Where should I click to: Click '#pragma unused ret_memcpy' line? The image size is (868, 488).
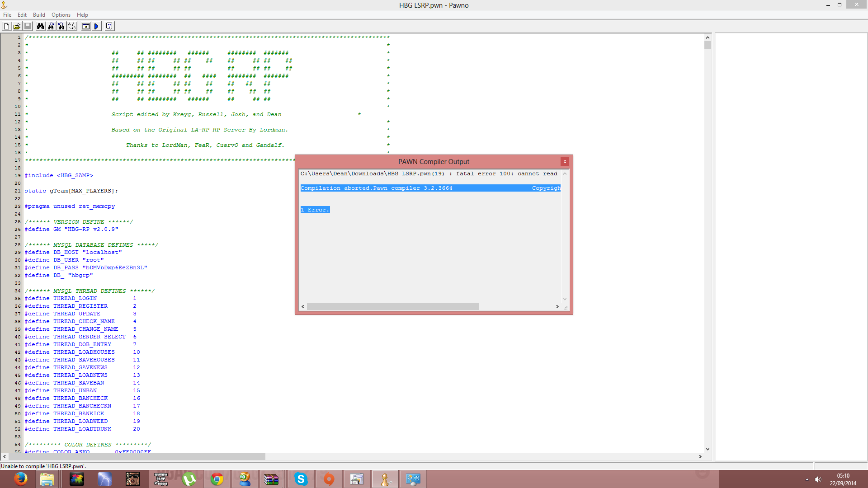pyautogui.click(x=70, y=206)
